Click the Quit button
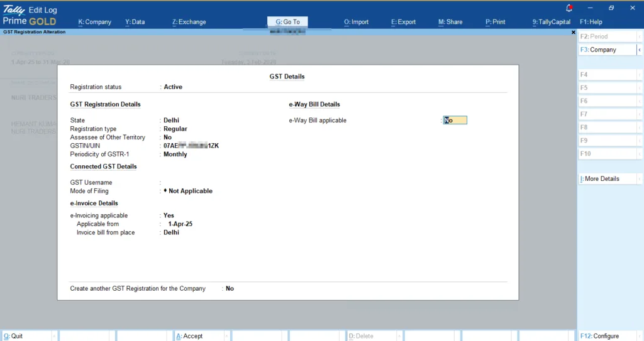Viewport: 644px width, 341px height. pos(14,336)
